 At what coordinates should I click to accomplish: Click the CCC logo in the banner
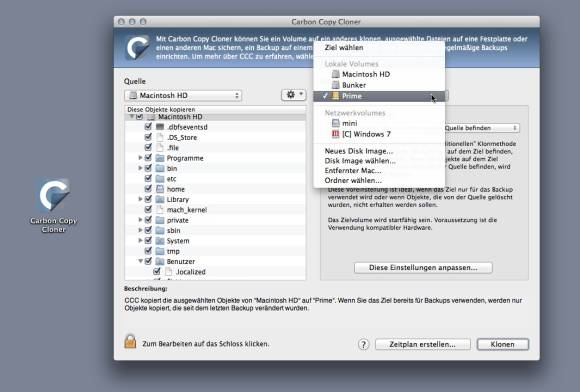pos(137,47)
